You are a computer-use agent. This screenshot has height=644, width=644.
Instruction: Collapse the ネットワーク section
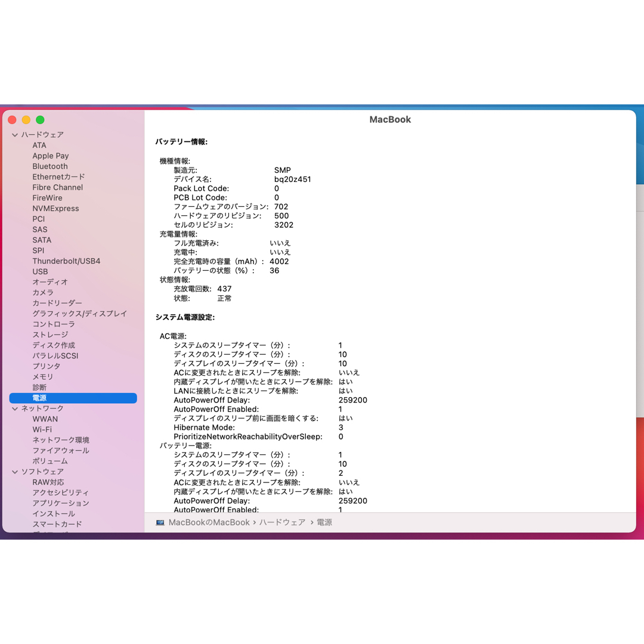pyautogui.click(x=15, y=408)
